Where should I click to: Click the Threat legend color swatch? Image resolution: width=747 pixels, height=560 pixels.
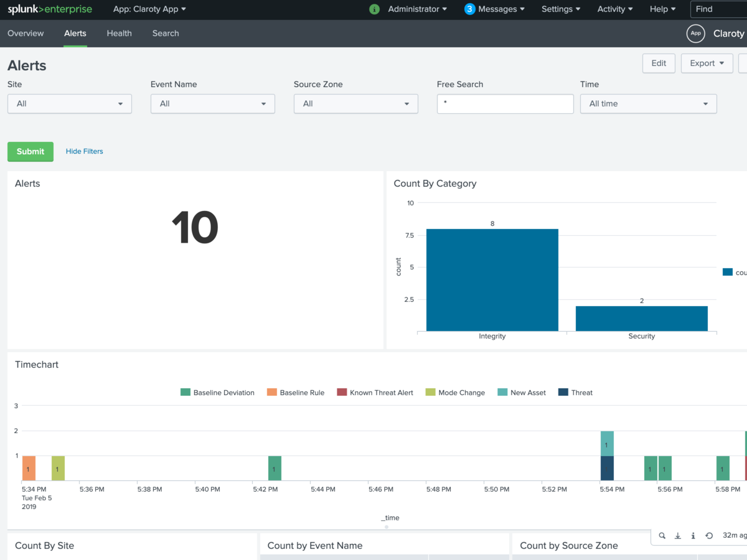(x=563, y=393)
